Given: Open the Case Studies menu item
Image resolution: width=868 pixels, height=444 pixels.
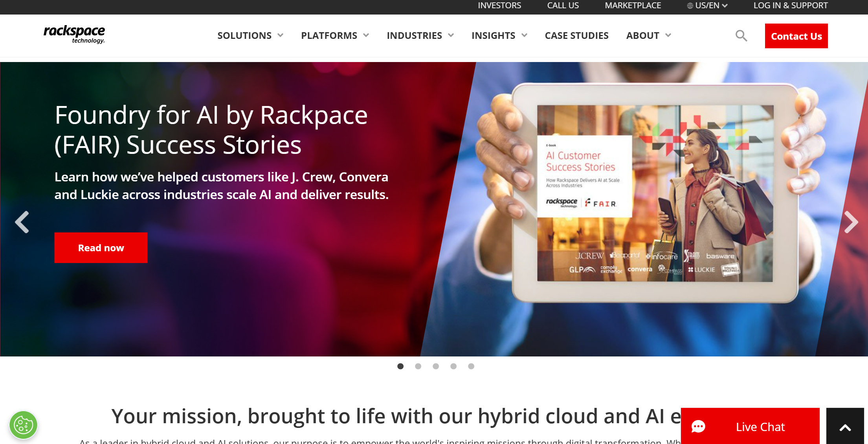Looking at the screenshot, I should tap(576, 36).
